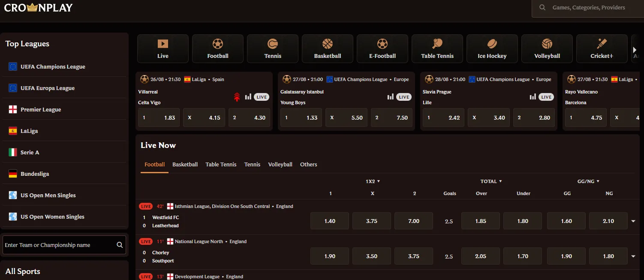644x280 pixels.
Task: Open US Open Women Singles league
Action: pyautogui.click(x=64, y=217)
